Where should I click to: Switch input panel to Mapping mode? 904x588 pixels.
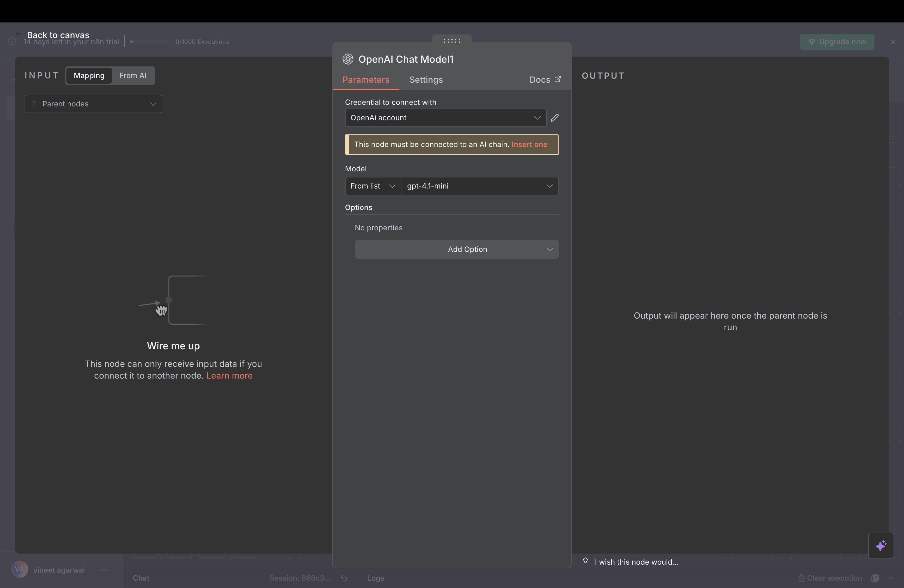[x=89, y=76]
